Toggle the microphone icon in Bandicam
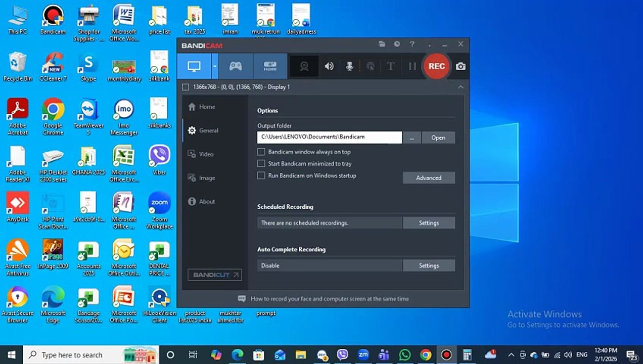This screenshot has width=643, height=364. pos(349,66)
